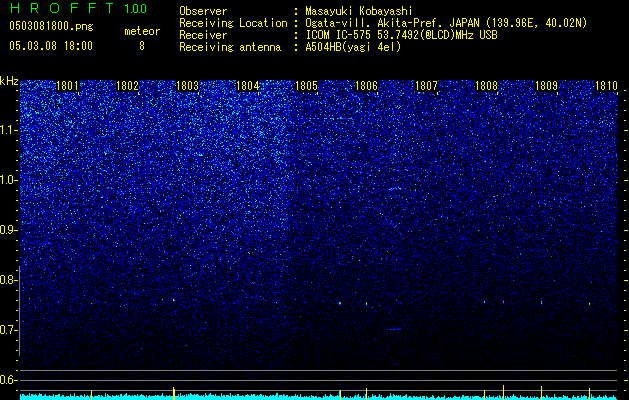
Task: Click the date stamp 05.03.08 18:00
Action: [51, 46]
